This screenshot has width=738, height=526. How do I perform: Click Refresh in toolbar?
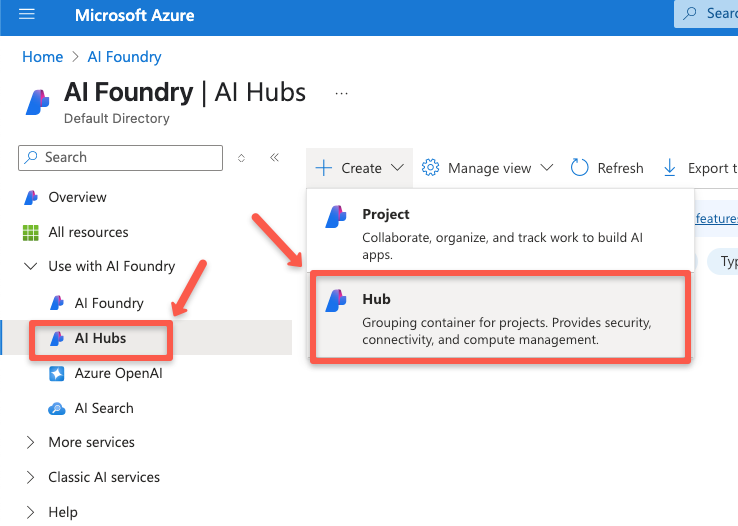pyautogui.click(x=607, y=168)
